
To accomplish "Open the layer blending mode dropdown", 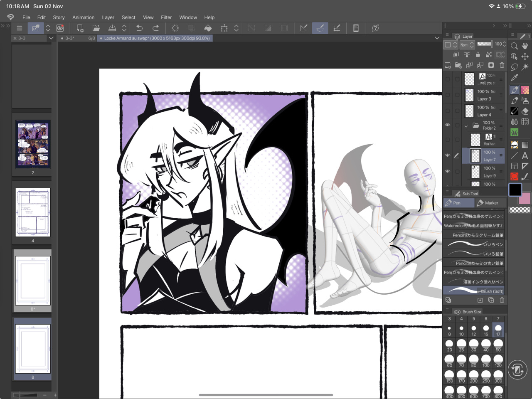I will (467, 44).
